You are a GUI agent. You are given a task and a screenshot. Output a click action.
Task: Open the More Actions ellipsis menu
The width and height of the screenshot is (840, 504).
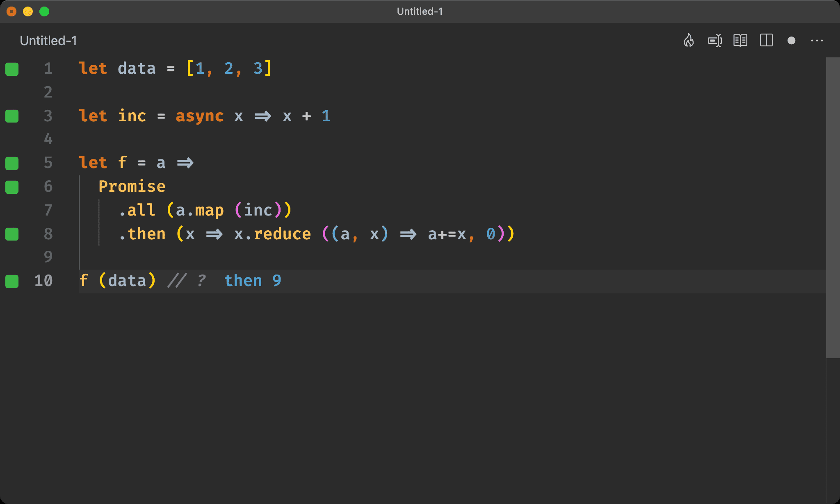tap(817, 41)
